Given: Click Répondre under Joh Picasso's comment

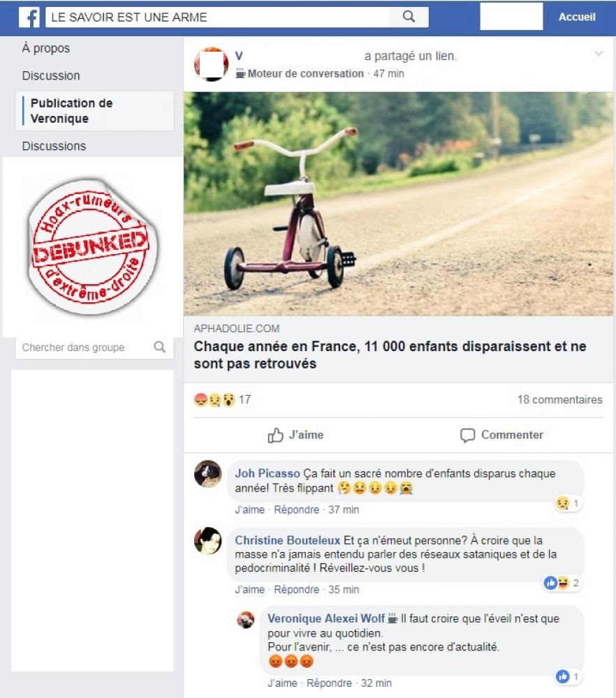Looking at the screenshot, I should pos(296,510).
